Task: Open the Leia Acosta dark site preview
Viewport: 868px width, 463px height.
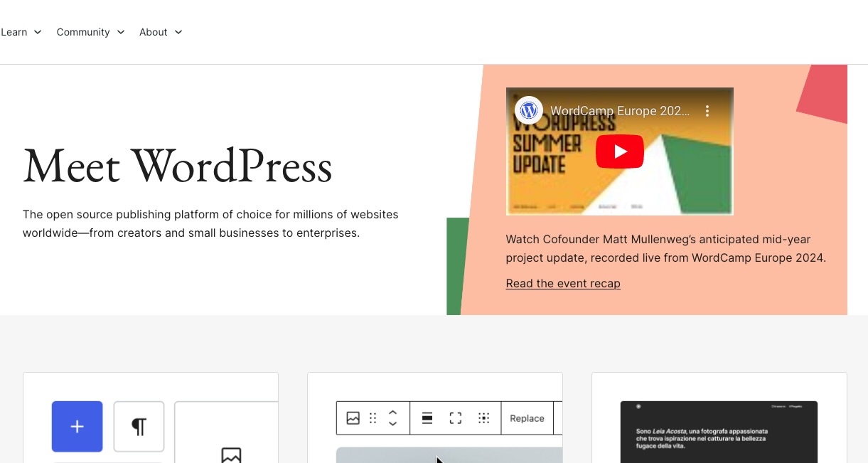Action: (719, 432)
